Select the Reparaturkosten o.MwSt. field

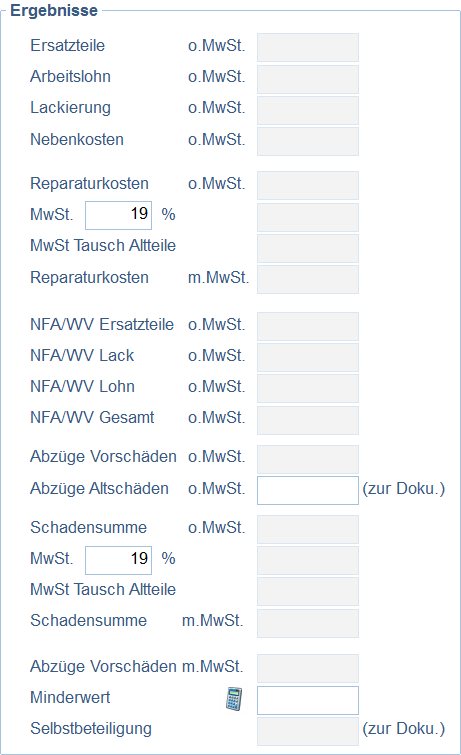pyautogui.click(x=308, y=185)
